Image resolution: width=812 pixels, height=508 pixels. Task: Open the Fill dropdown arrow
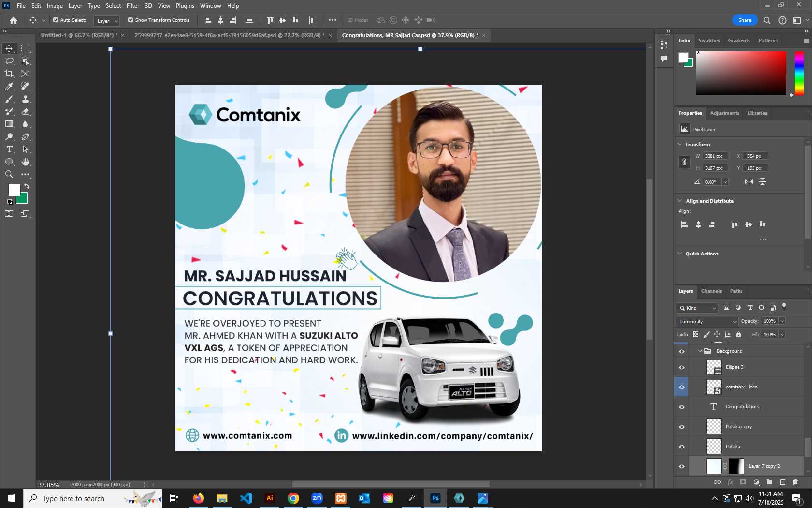(x=782, y=334)
